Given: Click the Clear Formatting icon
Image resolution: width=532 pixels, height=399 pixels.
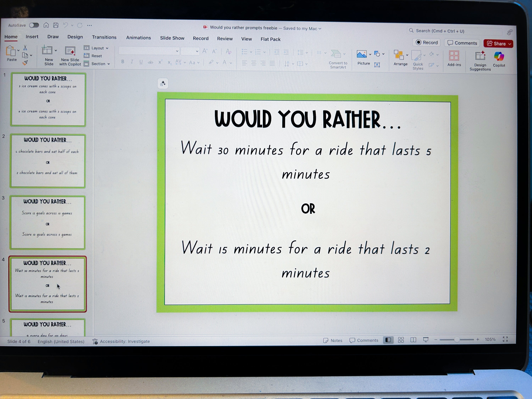Looking at the screenshot, I should [x=228, y=51].
